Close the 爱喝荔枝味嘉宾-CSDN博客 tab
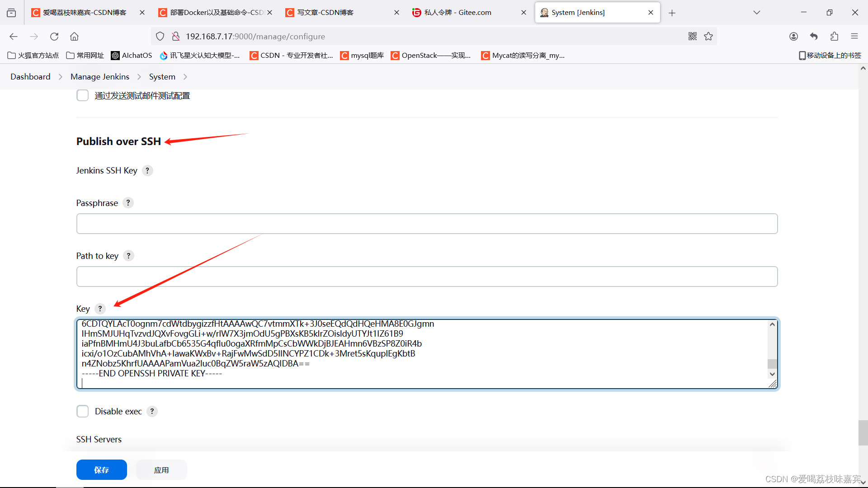The image size is (868, 488). click(142, 13)
